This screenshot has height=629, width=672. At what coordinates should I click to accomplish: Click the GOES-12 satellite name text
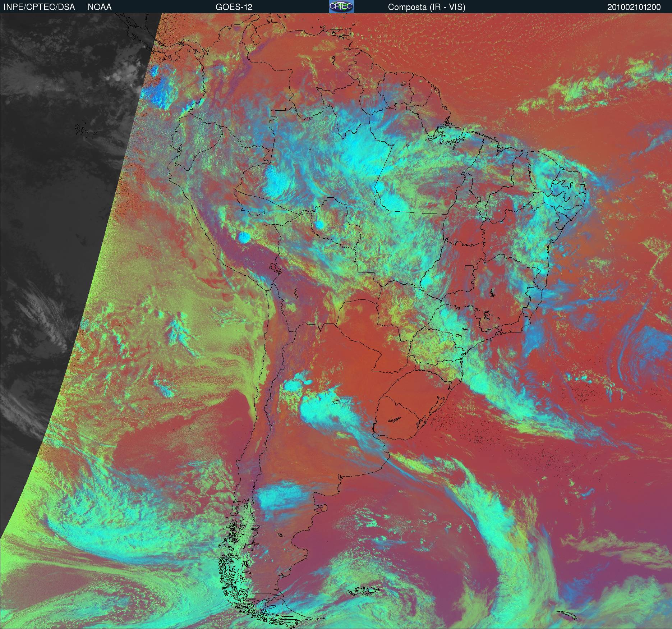(x=234, y=7)
